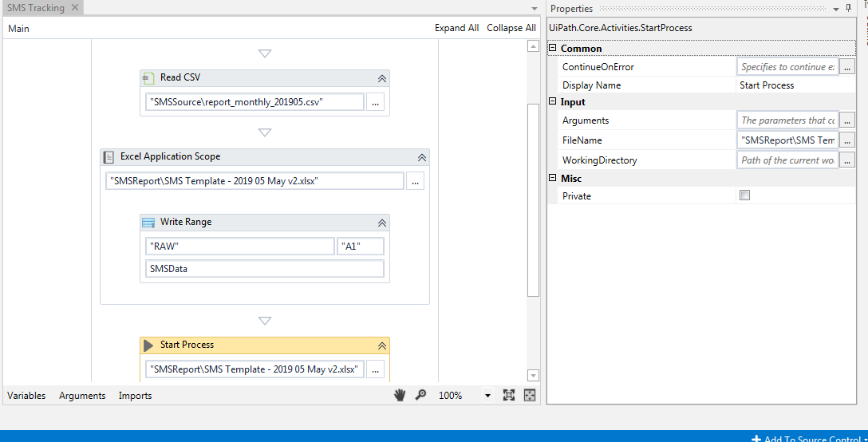868x442 pixels.
Task: Open the Variables panel
Action: (x=26, y=396)
